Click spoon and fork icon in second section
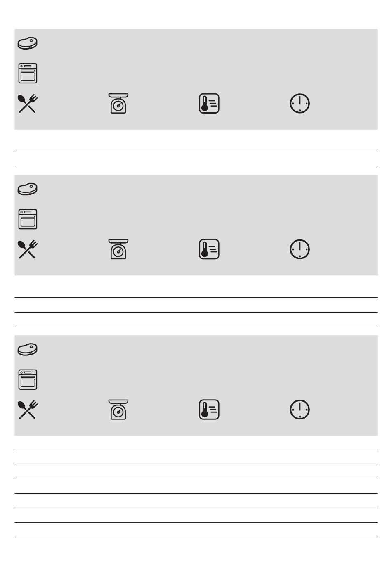 click(28, 249)
